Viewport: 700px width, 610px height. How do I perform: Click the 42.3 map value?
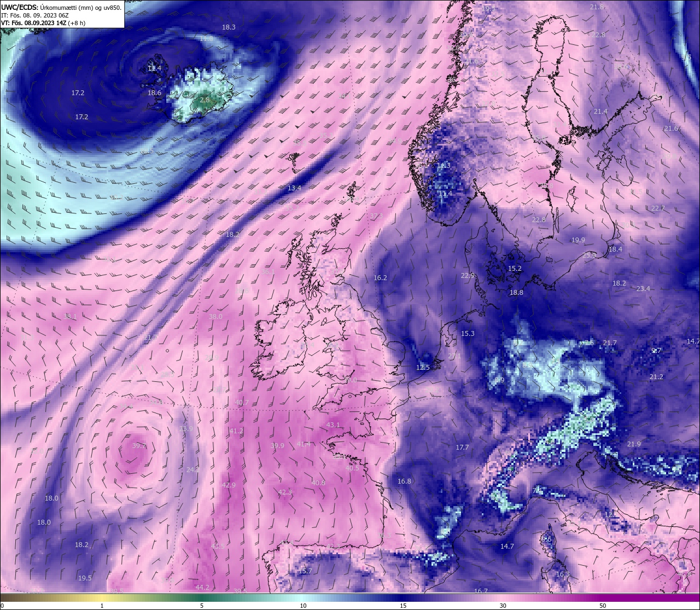click(285, 492)
